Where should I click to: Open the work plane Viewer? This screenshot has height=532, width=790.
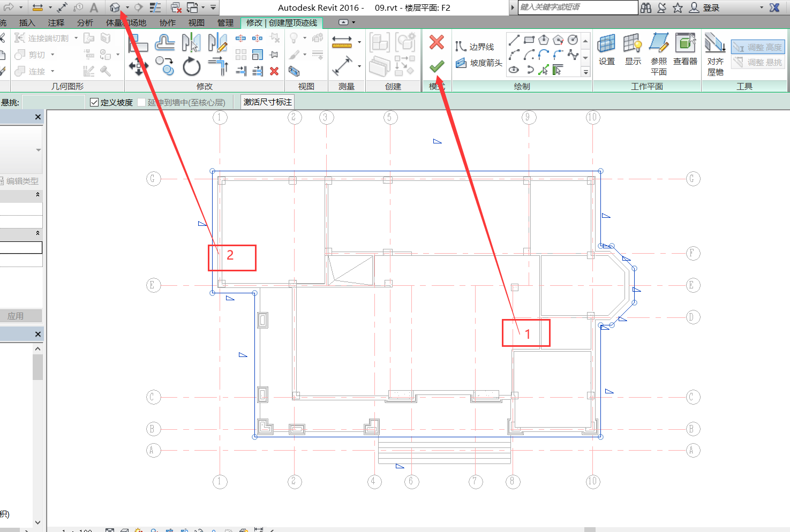click(x=685, y=50)
